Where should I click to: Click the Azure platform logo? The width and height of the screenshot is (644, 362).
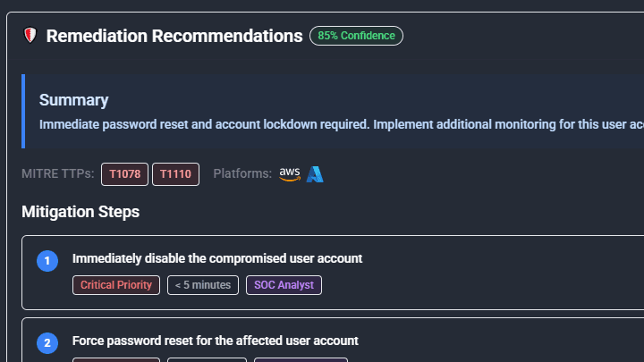point(315,174)
